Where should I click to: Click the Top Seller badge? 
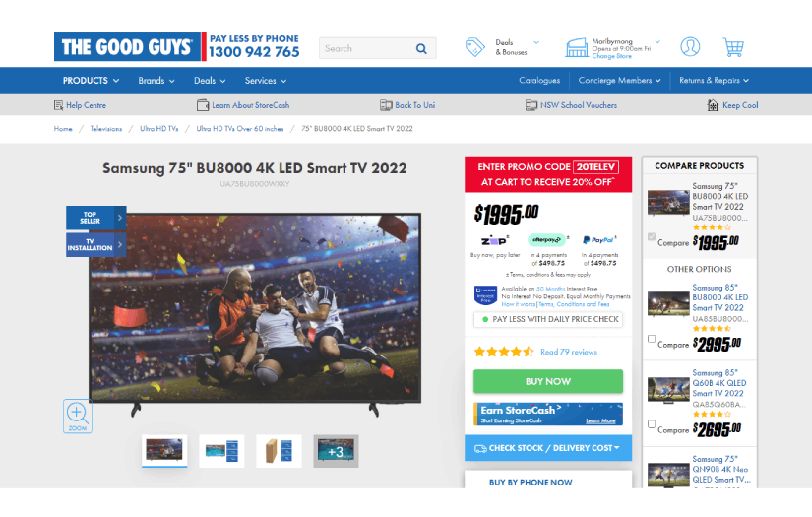click(x=95, y=218)
